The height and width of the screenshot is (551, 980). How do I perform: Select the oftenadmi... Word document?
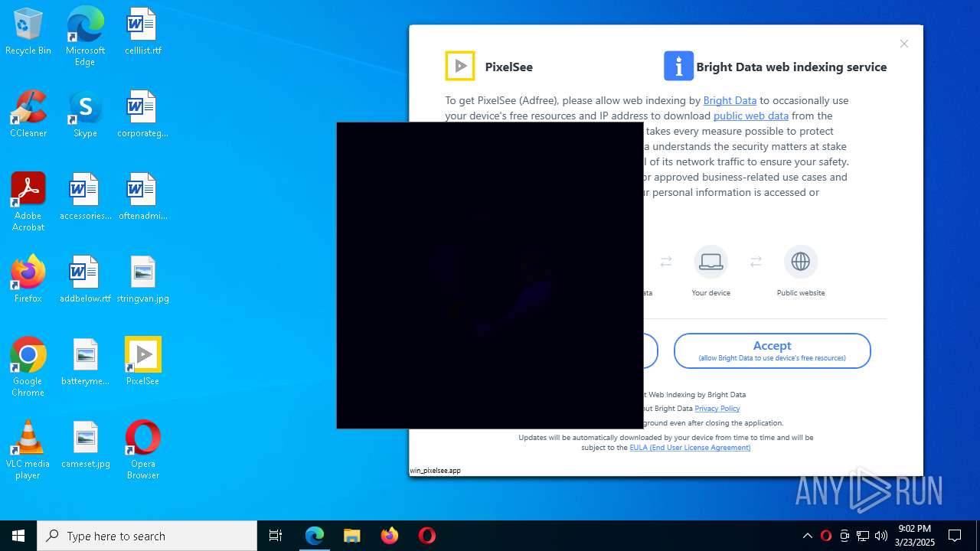coord(142,197)
